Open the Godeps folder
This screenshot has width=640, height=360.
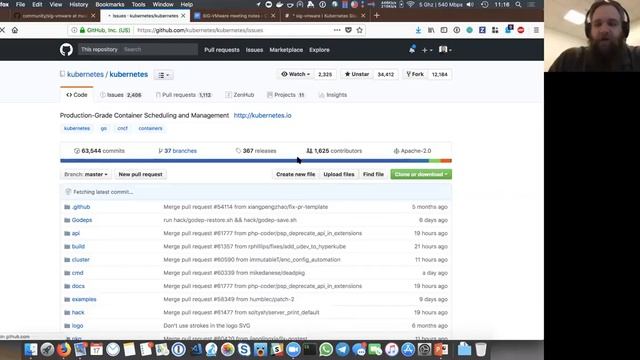tap(82, 220)
